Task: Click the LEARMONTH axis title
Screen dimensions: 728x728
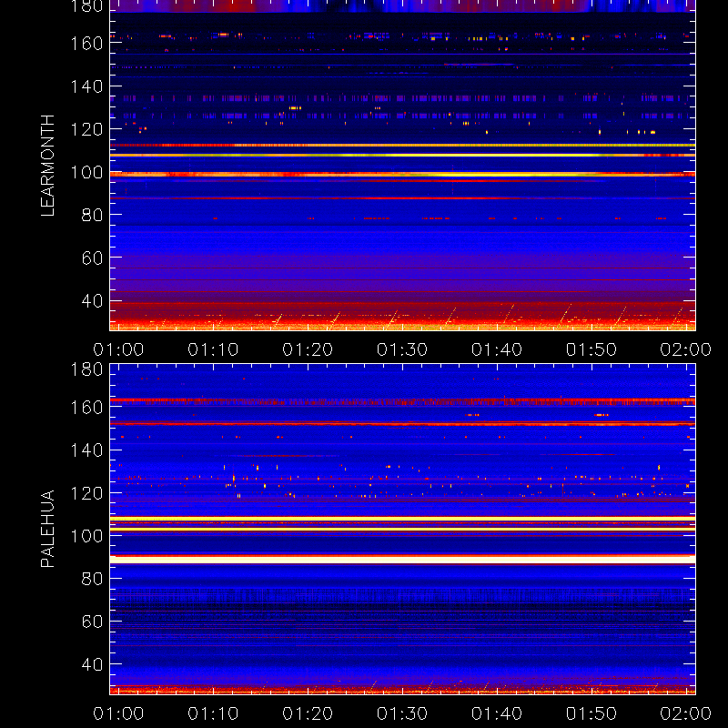Action: (47, 166)
